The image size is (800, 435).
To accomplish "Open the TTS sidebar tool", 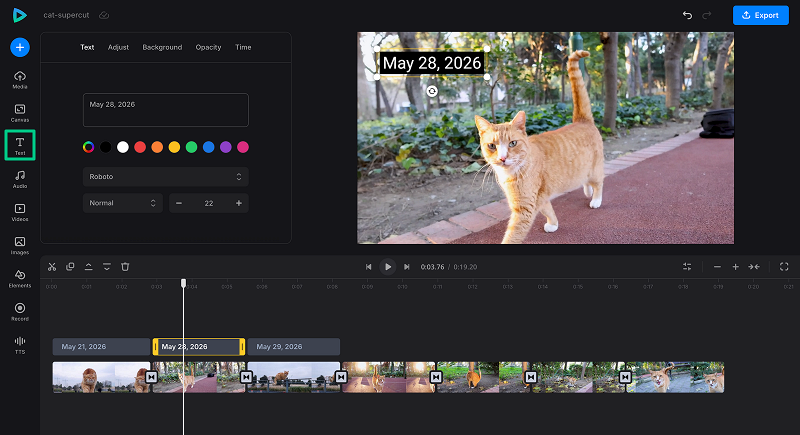I will 20,345.
